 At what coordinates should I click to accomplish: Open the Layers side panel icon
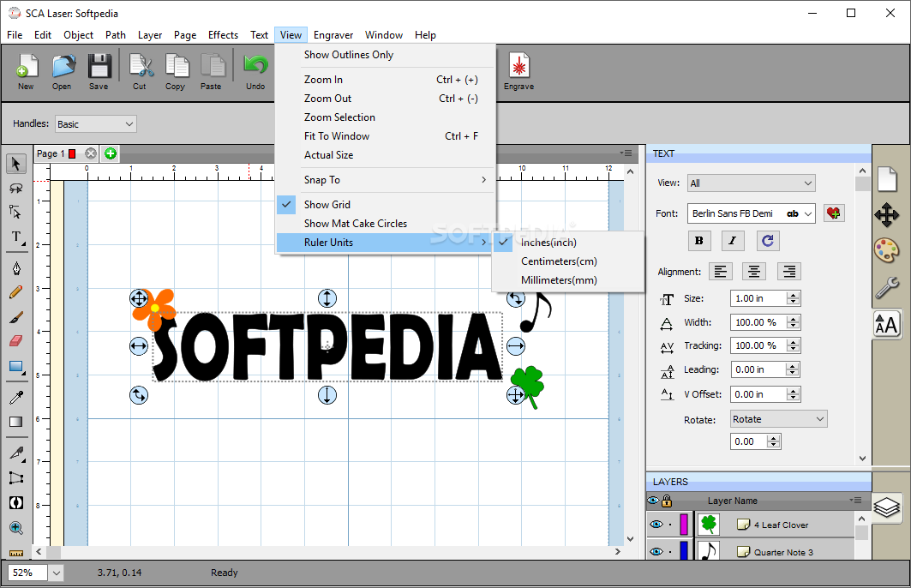887,507
